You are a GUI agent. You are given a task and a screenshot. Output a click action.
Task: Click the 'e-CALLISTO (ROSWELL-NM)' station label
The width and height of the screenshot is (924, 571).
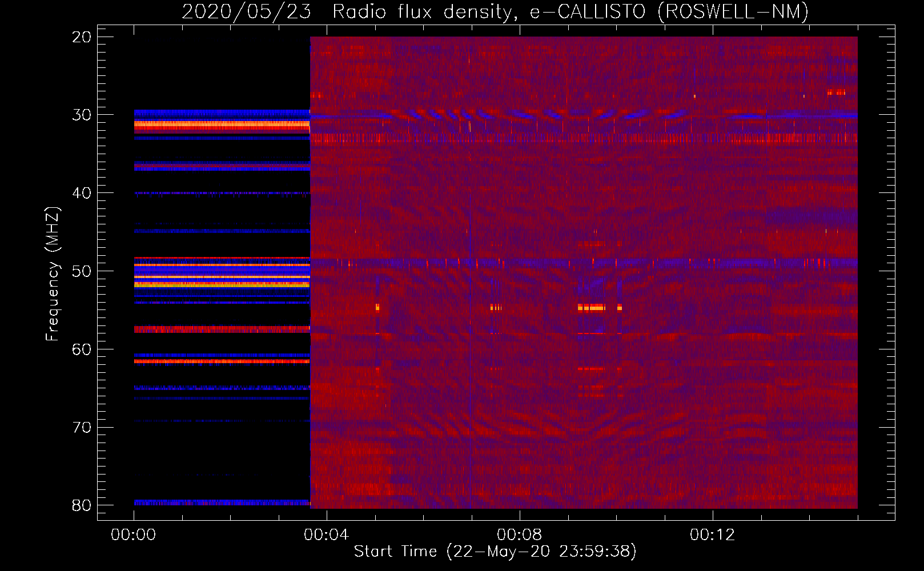(x=669, y=11)
